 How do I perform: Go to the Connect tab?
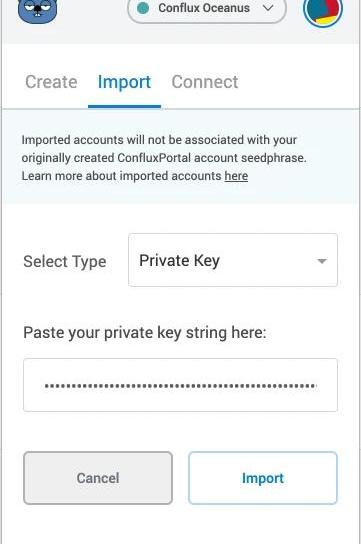pyautogui.click(x=205, y=82)
